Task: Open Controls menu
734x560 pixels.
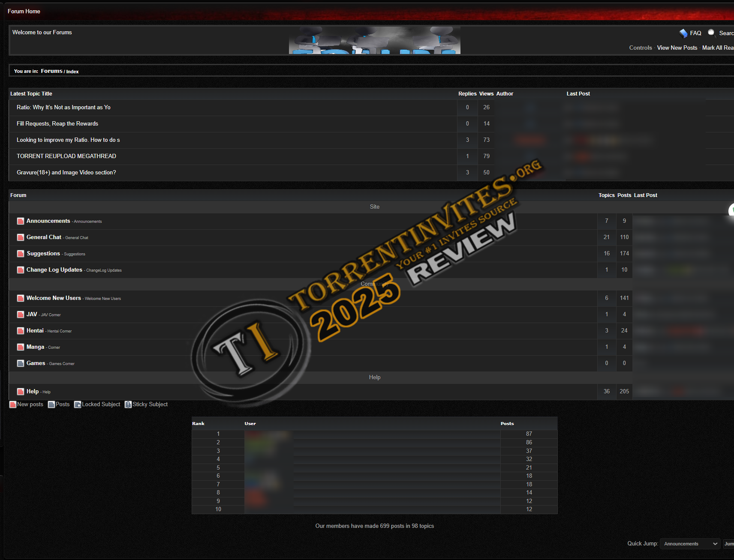Action: [641, 48]
